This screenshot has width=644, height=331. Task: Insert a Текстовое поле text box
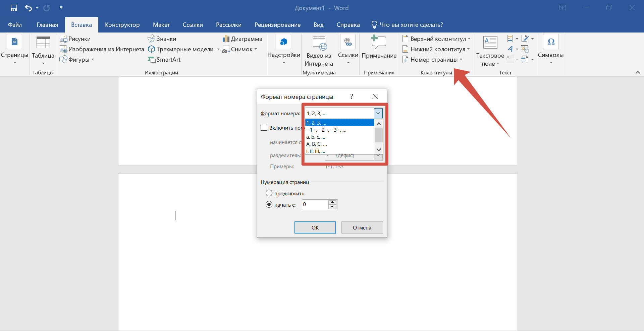point(490,51)
